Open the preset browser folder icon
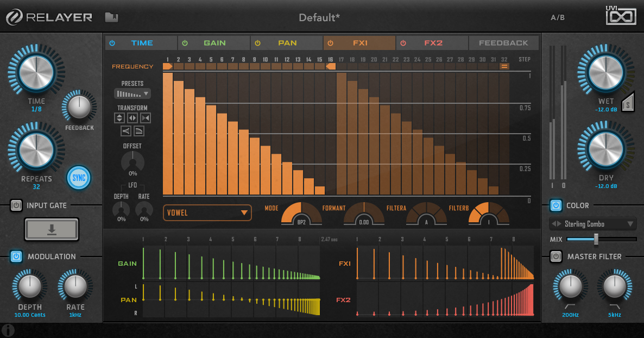 coord(111,17)
